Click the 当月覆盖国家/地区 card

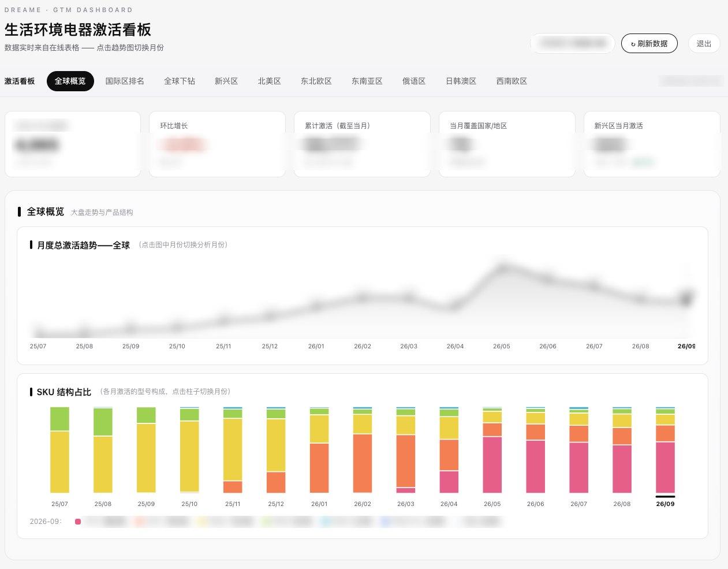pos(507,144)
